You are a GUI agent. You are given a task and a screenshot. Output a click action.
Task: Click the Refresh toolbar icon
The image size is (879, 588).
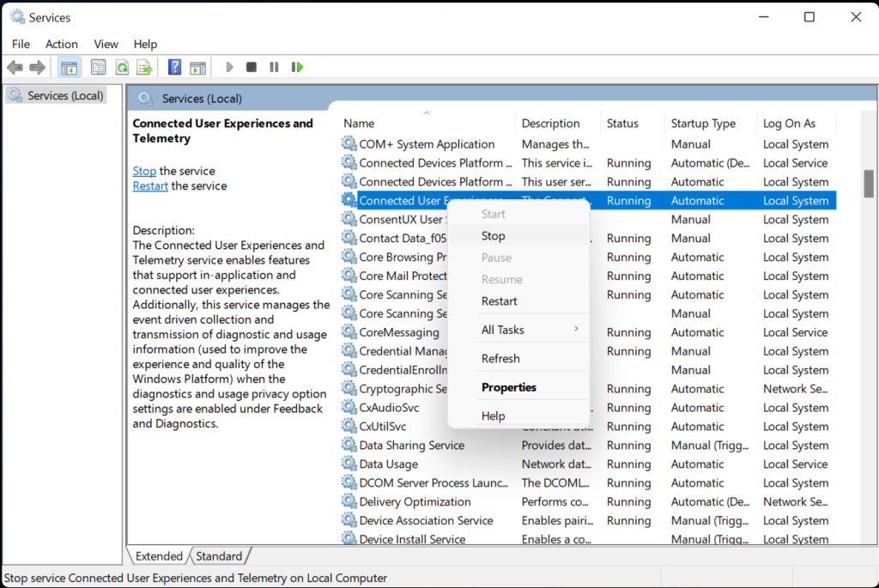tap(122, 67)
